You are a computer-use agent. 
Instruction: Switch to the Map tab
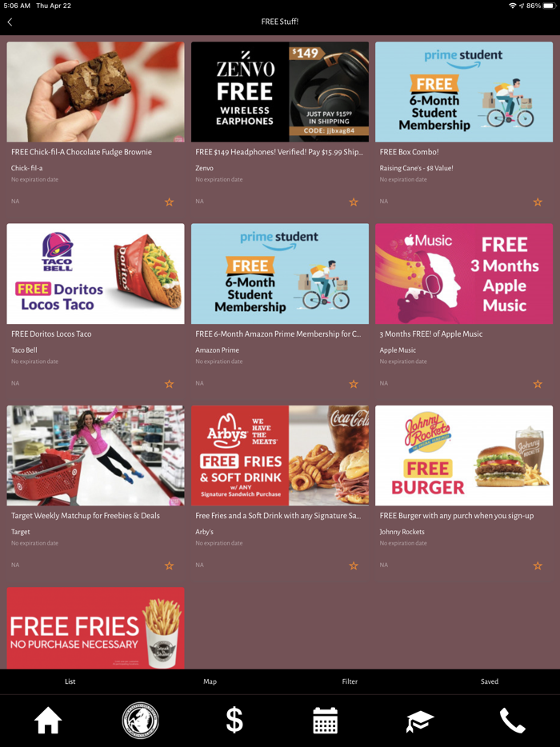click(210, 681)
